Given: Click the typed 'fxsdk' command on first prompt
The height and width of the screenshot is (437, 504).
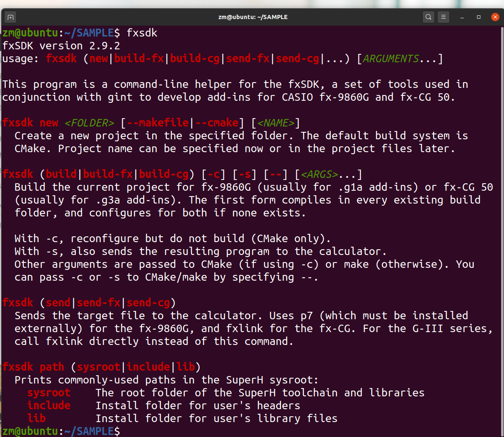Looking at the screenshot, I should click(142, 33).
